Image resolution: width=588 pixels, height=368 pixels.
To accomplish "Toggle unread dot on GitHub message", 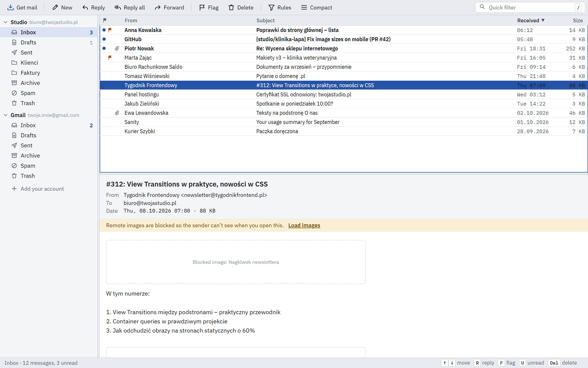I will coord(104,39).
